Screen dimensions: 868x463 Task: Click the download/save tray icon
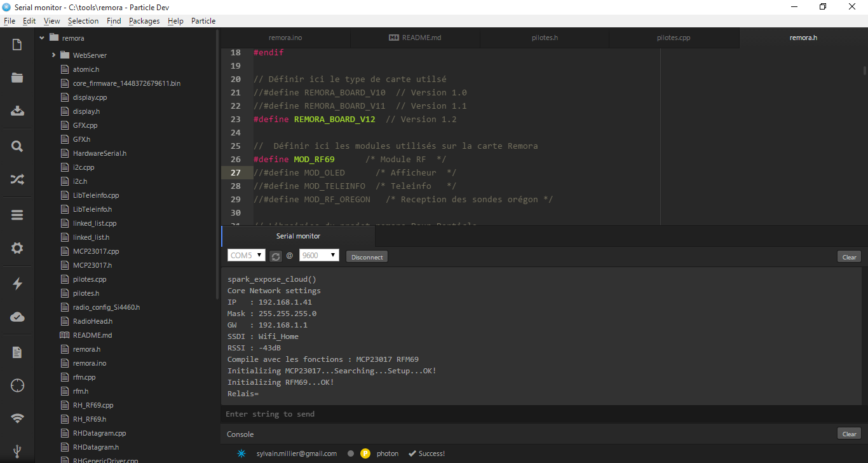(x=17, y=111)
